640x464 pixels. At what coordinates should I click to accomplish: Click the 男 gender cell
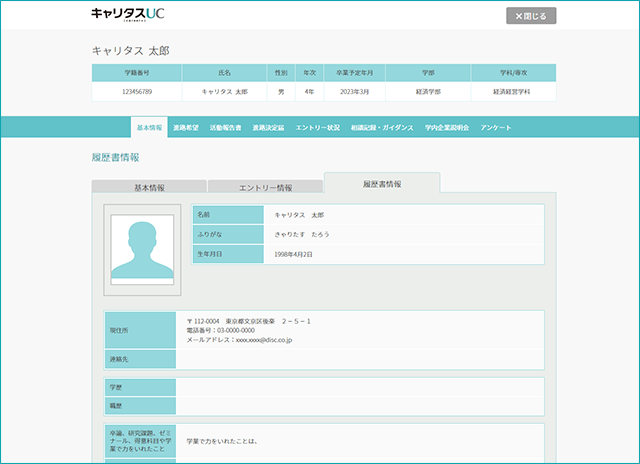coord(281,92)
